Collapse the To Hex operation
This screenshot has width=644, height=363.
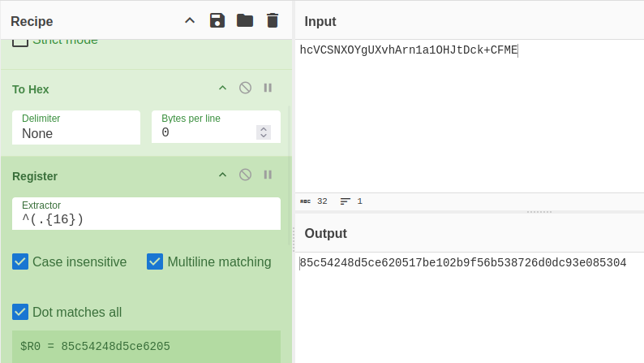(222, 88)
